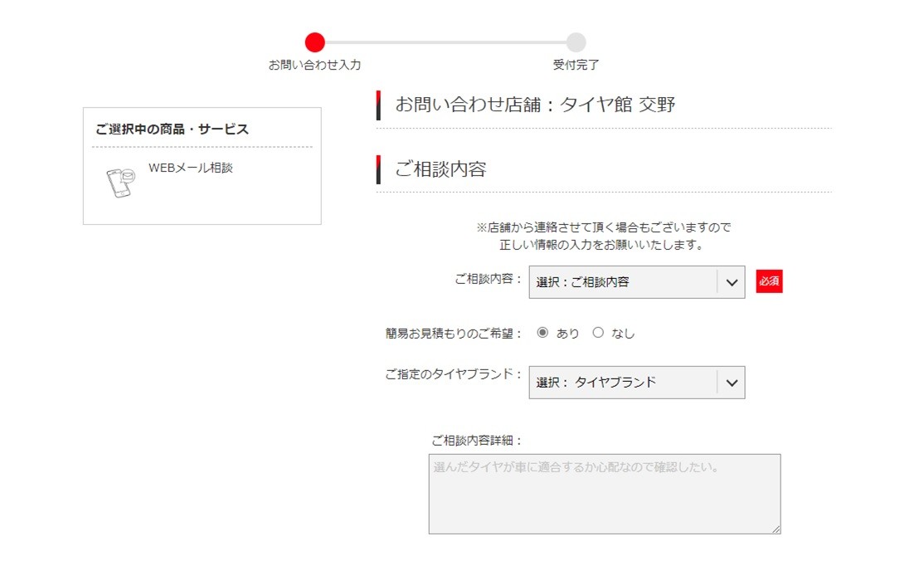Click the progress line between the steps
The height and width of the screenshot is (566, 924).
445,42
